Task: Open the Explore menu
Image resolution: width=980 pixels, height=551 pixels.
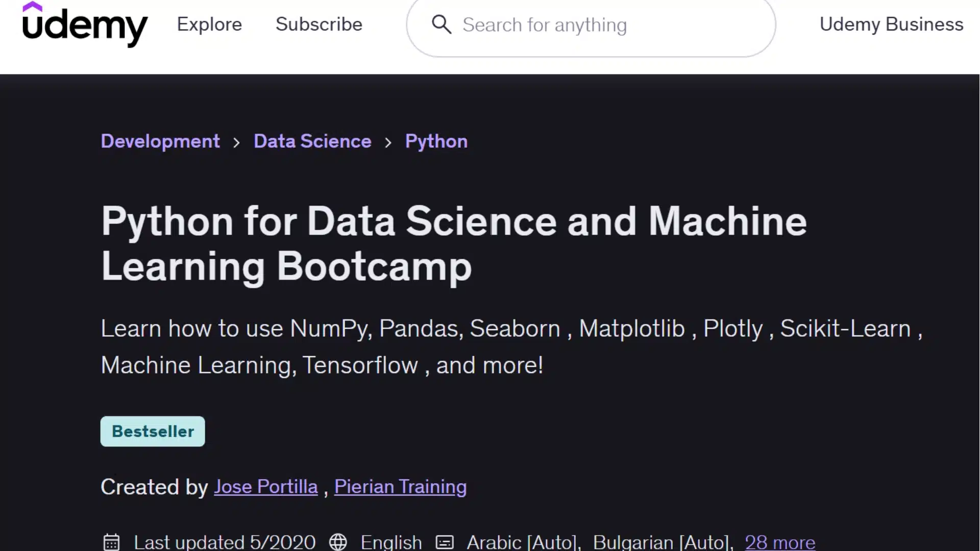Action: [x=209, y=24]
